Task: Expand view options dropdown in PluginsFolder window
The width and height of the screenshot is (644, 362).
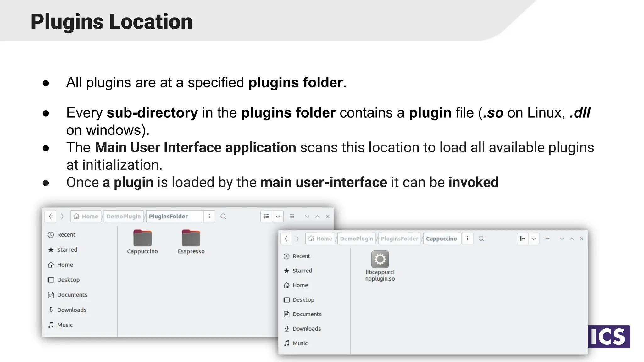Action: (x=278, y=216)
